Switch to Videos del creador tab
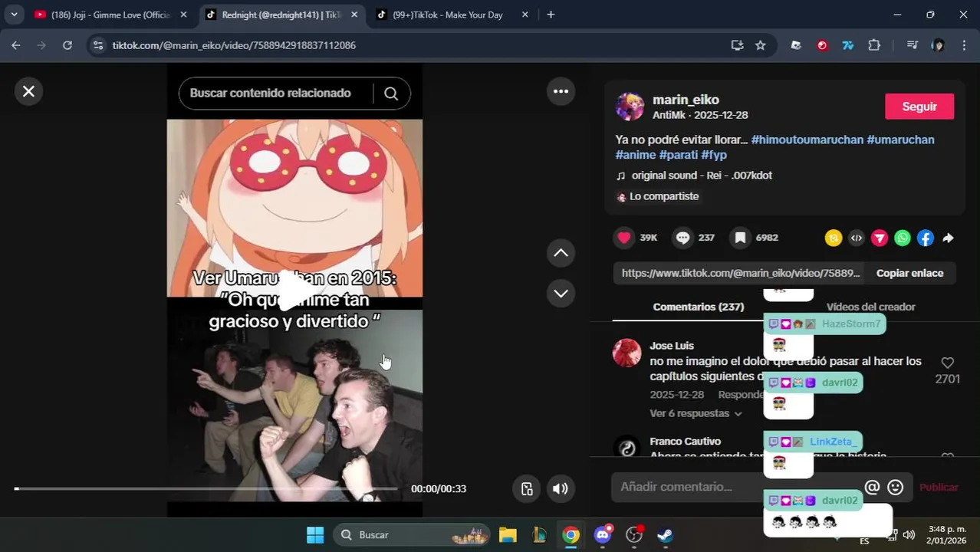Screen dimensions: 980x552 click(871, 307)
